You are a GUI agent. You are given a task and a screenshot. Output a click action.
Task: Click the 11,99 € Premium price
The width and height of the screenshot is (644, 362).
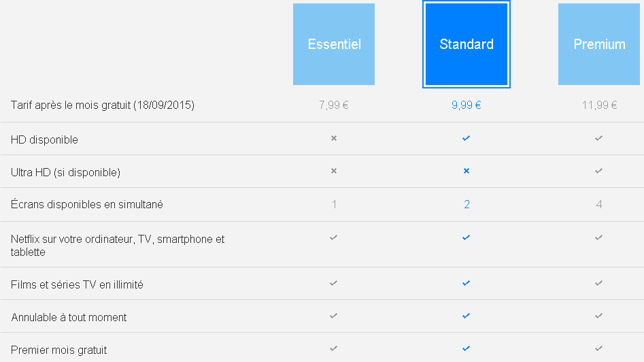coord(599,105)
